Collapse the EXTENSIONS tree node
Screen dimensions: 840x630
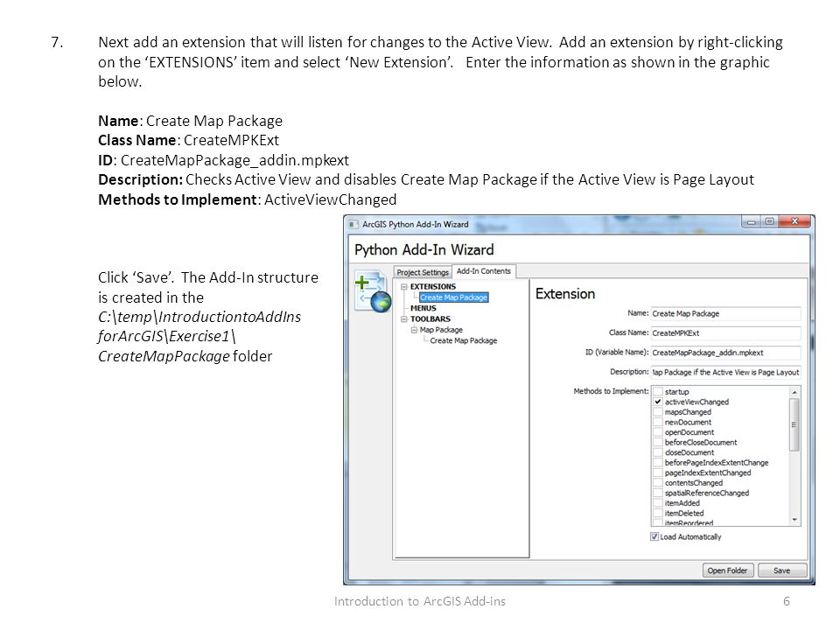tap(404, 287)
